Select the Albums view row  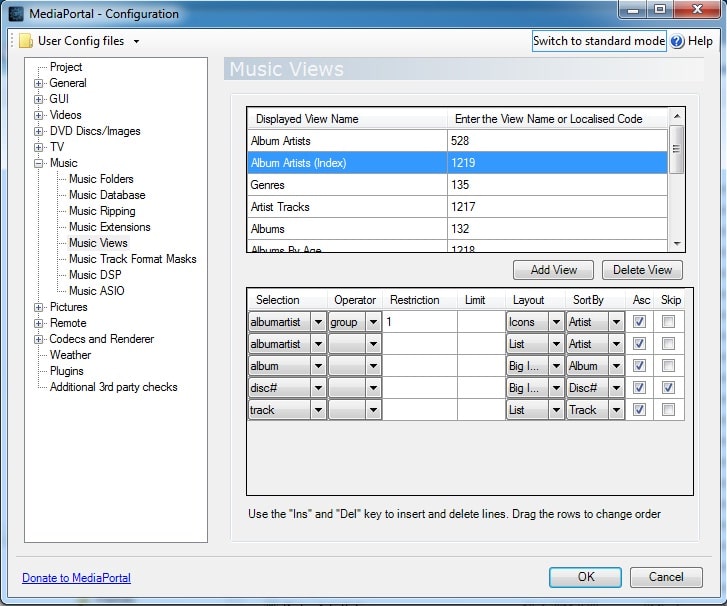(457, 229)
